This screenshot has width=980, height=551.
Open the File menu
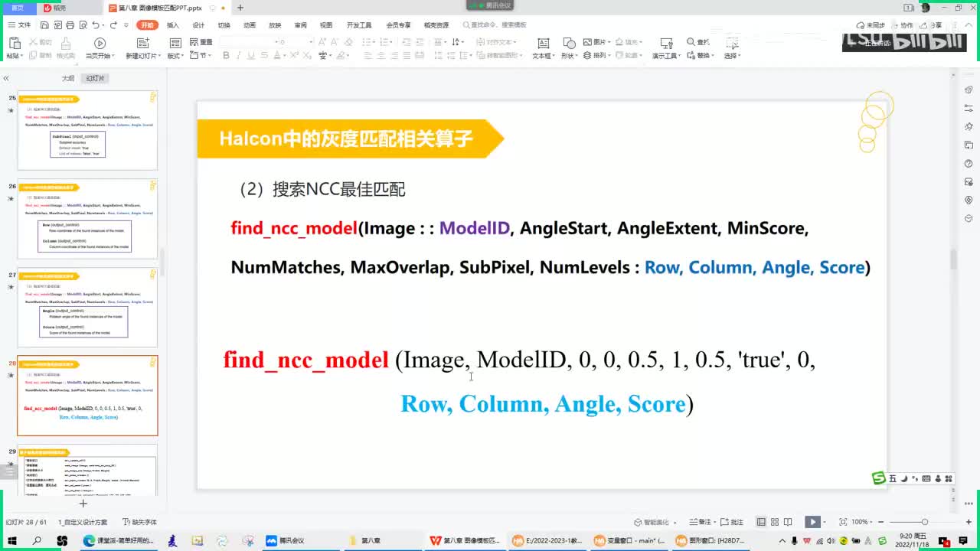[x=20, y=25]
